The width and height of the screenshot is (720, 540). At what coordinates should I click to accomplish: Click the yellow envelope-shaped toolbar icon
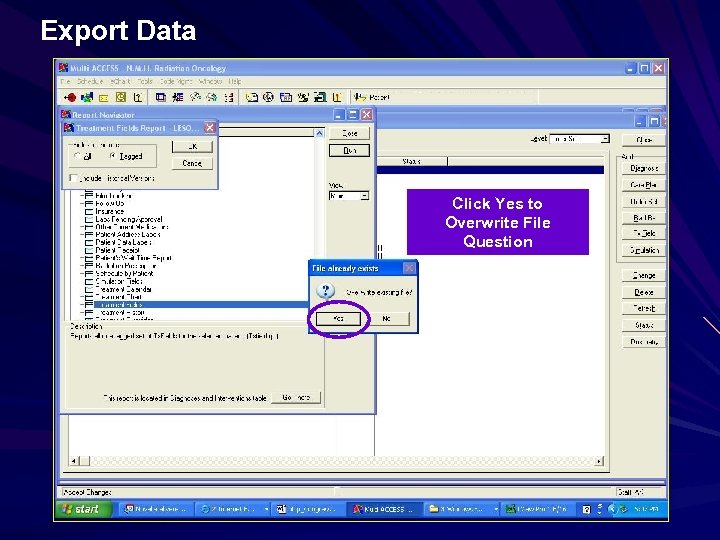click(x=104, y=98)
